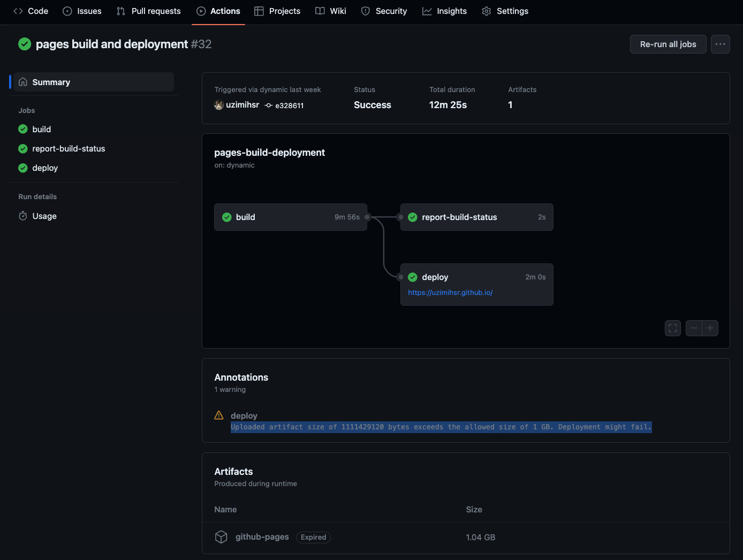743x560 pixels.
Task: Click the run success icon beside title
Action: [25, 44]
